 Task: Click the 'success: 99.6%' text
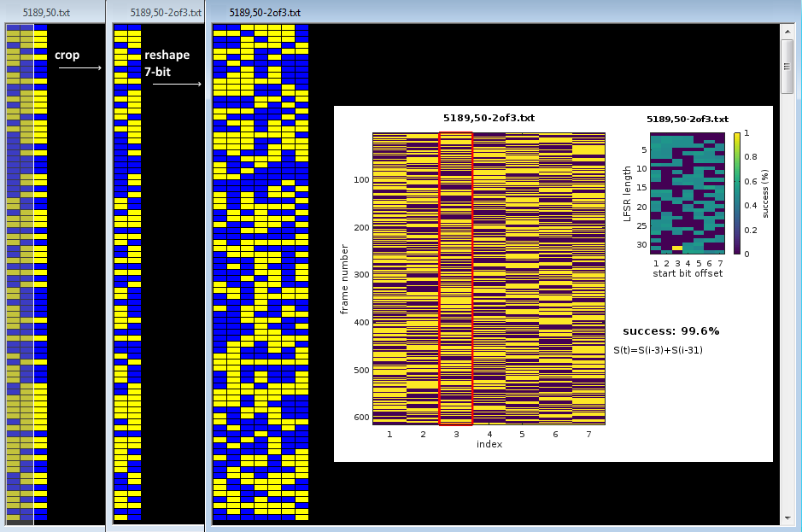pyautogui.click(x=671, y=331)
